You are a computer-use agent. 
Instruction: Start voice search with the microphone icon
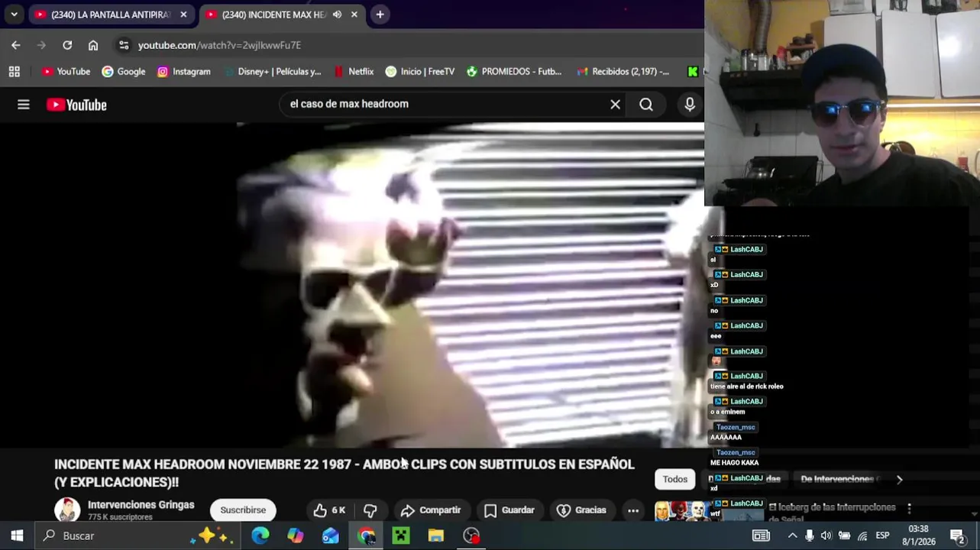pyautogui.click(x=690, y=105)
